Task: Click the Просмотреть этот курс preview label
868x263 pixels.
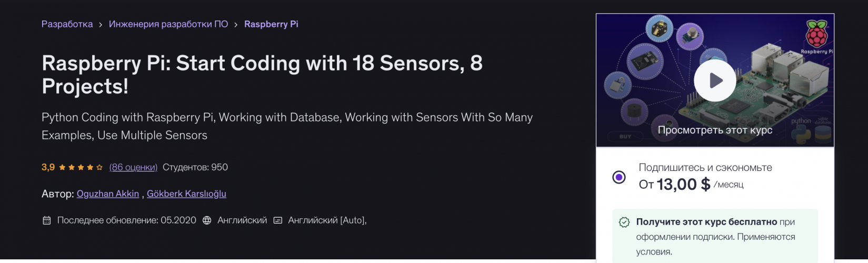Action: (x=715, y=130)
